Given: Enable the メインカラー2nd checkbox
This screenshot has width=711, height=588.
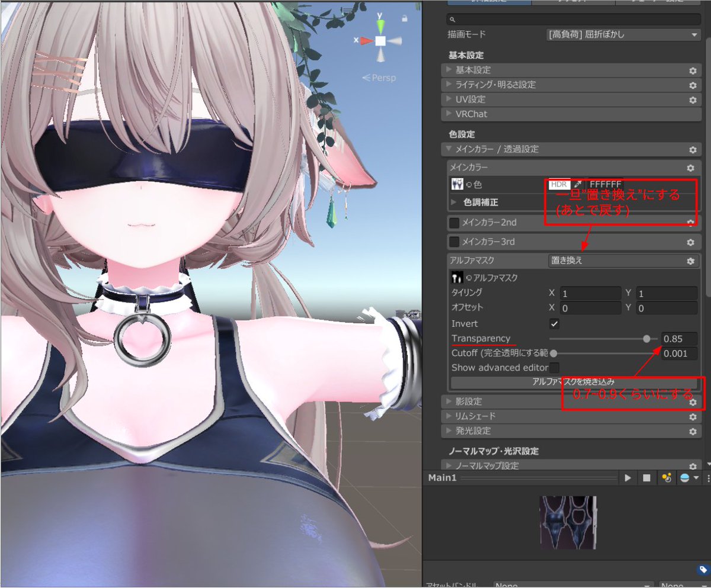Looking at the screenshot, I should pyautogui.click(x=454, y=223).
